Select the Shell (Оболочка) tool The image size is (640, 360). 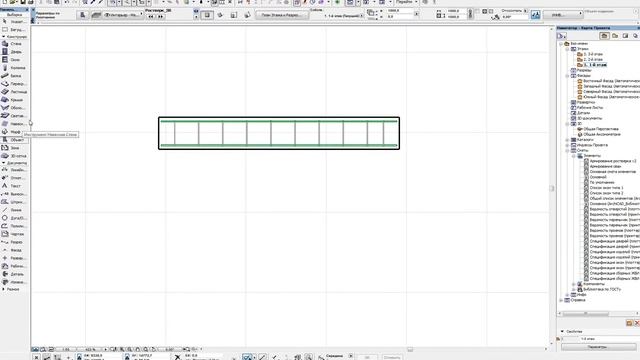14,108
